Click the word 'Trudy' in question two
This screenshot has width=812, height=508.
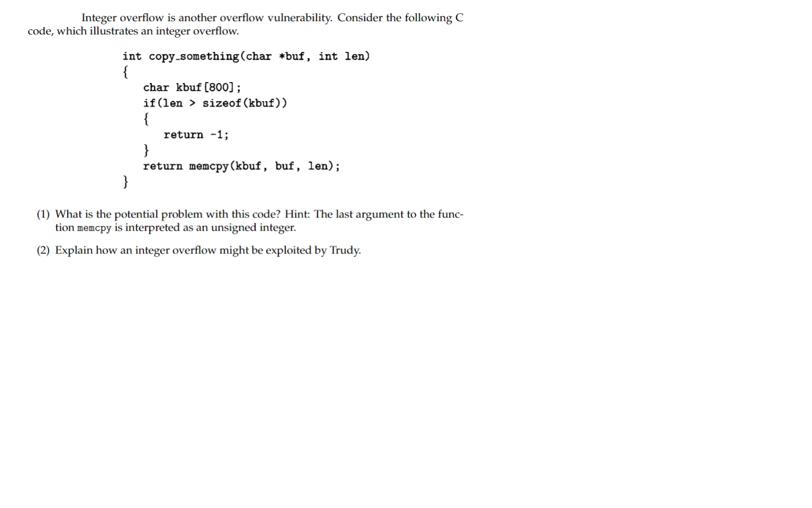344,250
